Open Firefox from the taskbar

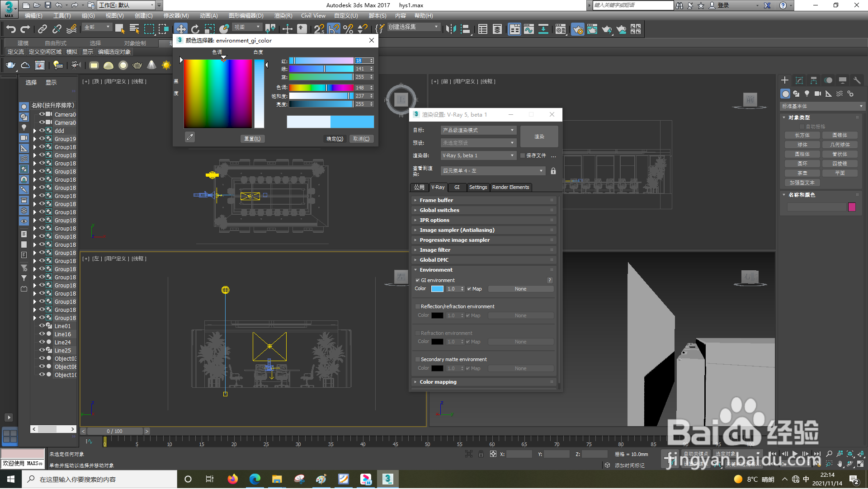232,479
